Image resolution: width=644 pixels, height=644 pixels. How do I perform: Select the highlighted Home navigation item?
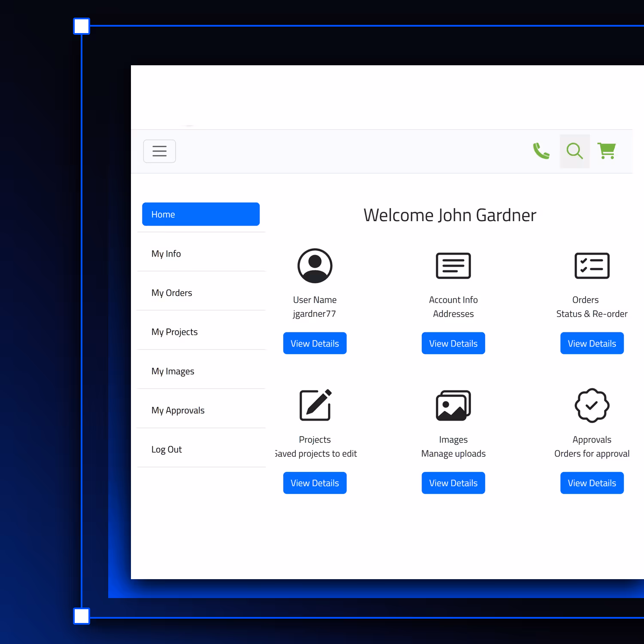[200, 214]
